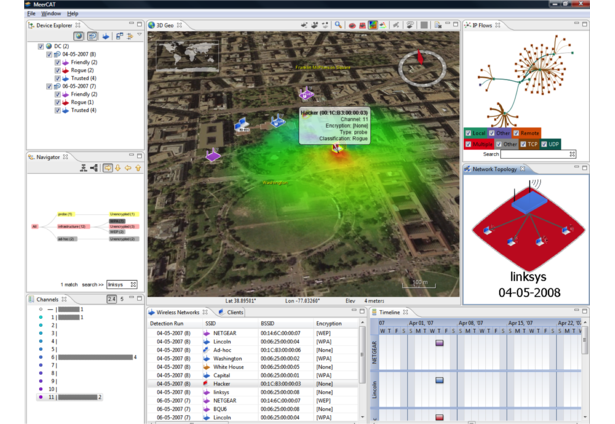615x424 pixels.
Task: Click the left arrow orientation icon in Navigator
Action: 128,168
